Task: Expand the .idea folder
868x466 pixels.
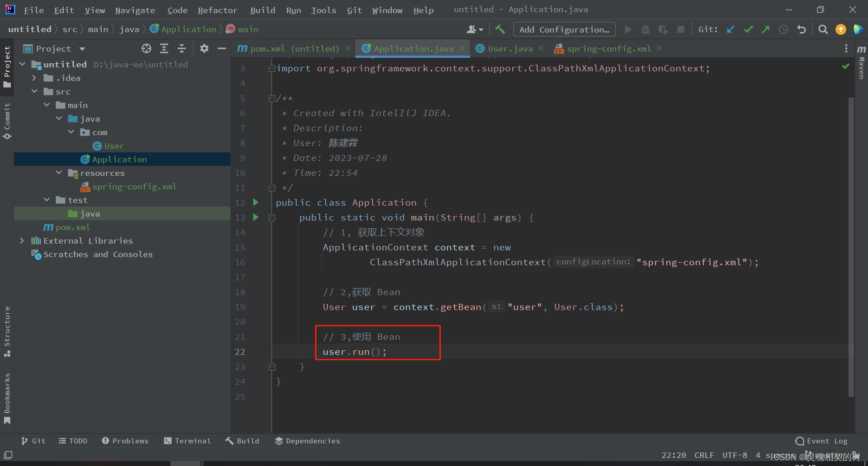Action: point(34,78)
